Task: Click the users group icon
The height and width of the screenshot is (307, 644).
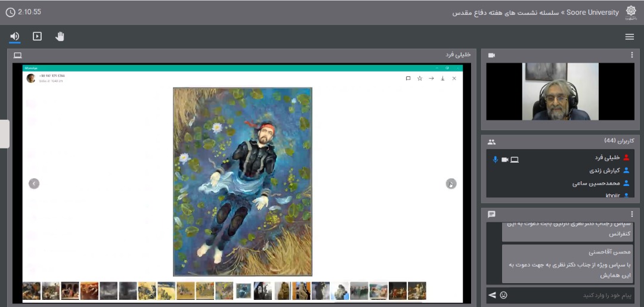Action: click(491, 142)
